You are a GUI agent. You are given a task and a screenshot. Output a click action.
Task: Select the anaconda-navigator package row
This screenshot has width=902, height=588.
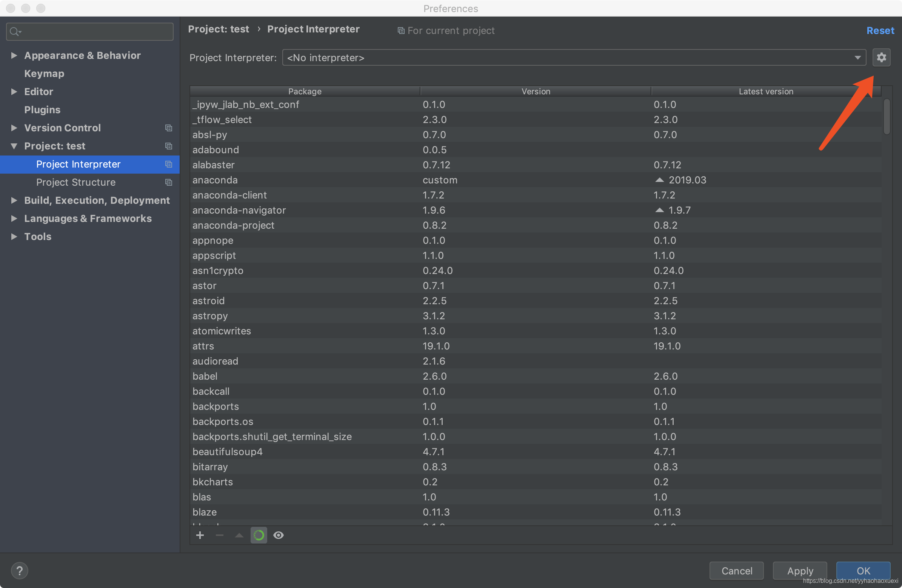[536, 210]
